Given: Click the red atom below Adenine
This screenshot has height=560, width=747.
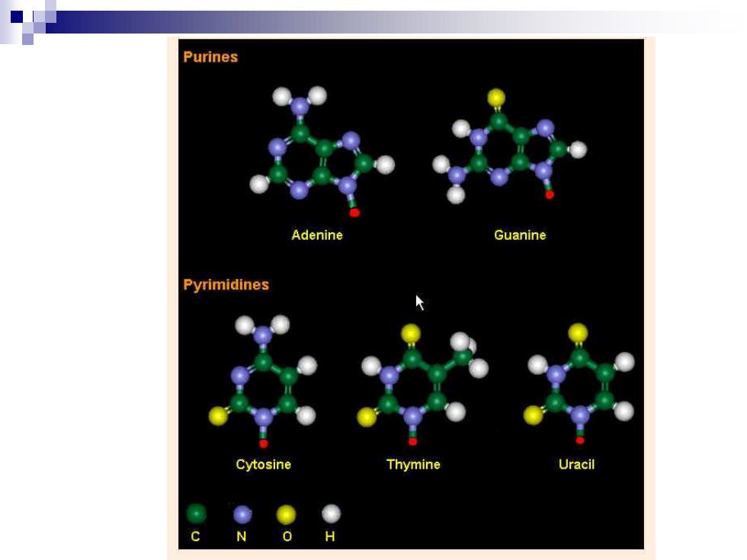Looking at the screenshot, I should (x=354, y=213).
